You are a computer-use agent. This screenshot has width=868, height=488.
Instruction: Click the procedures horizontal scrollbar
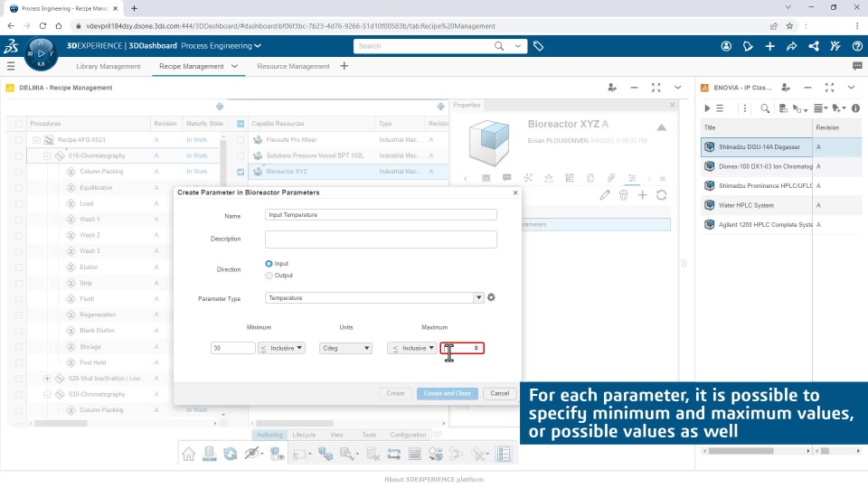point(61,423)
